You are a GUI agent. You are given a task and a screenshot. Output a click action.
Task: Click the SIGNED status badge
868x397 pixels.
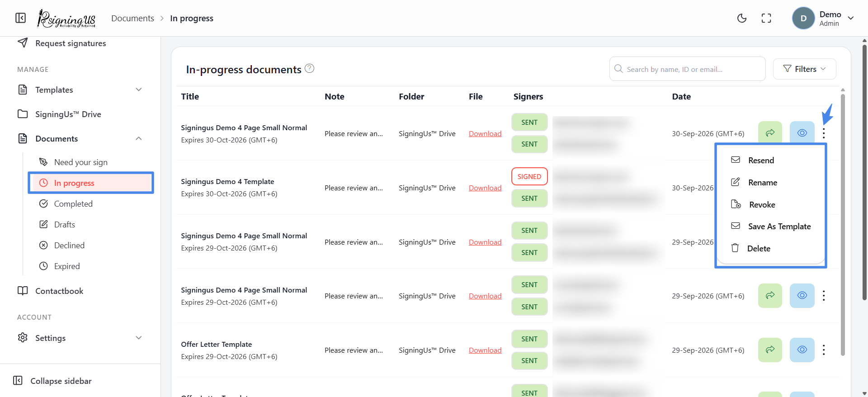(529, 176)
